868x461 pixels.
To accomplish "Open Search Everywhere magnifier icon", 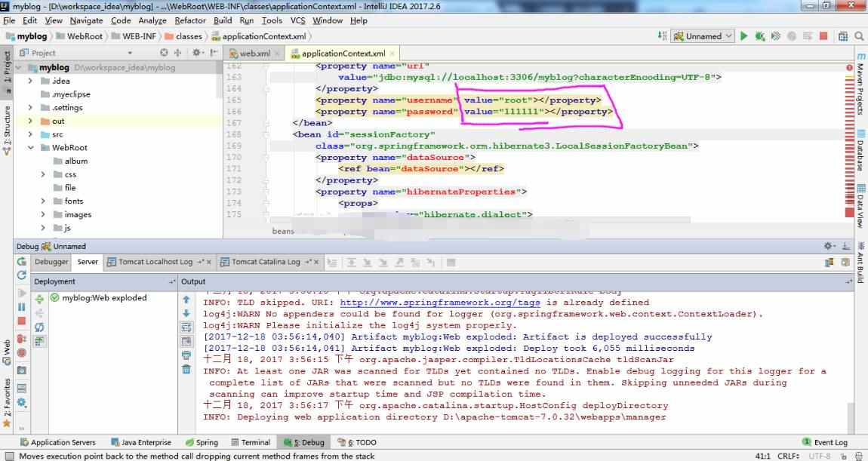I will [859, 36].
